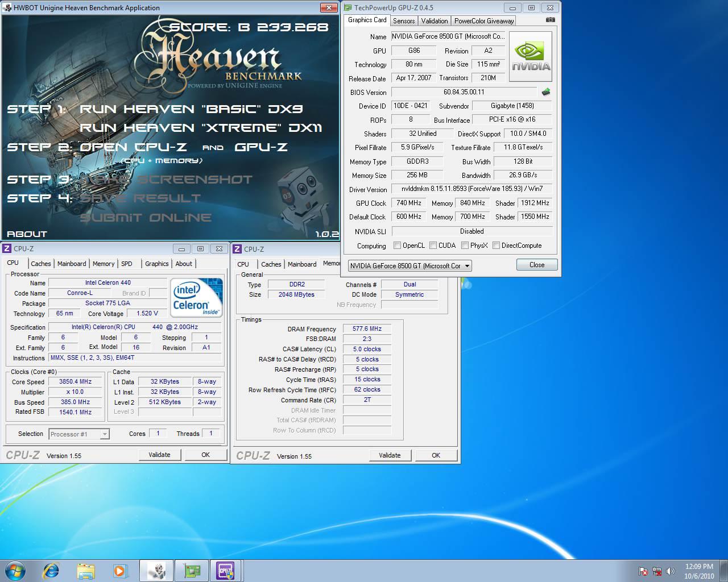
Task: Click the clock showing 12:09 PM
Action: (x=699, y=567)
